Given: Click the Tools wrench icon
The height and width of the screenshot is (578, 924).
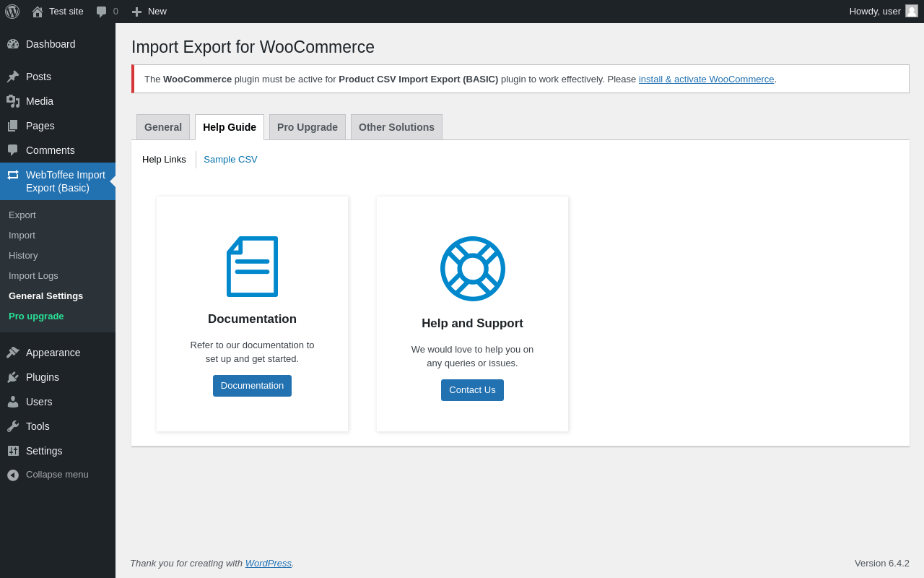Looking at the screenshot, I should (x=13, y=426).
